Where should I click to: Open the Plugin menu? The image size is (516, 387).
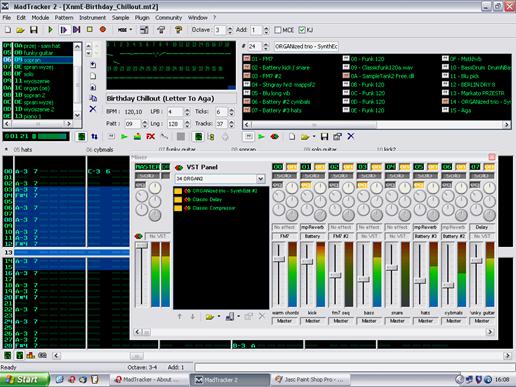point(142,18)
